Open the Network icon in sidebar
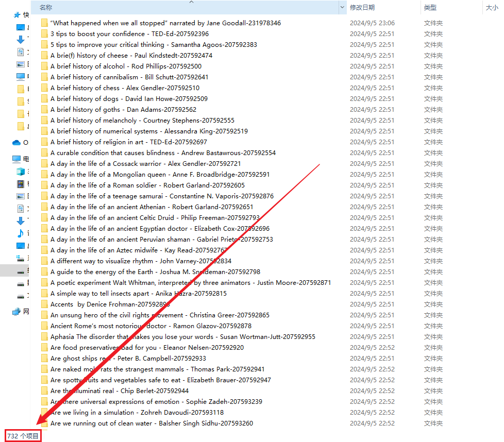Viewport: 504px width, 442px height. 16,312
